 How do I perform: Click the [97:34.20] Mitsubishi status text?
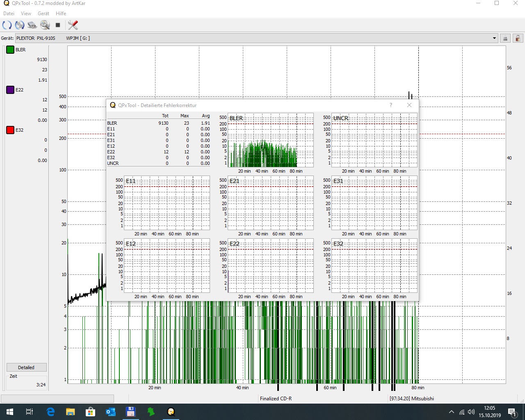pyautogui.click(x=412, y=399)
